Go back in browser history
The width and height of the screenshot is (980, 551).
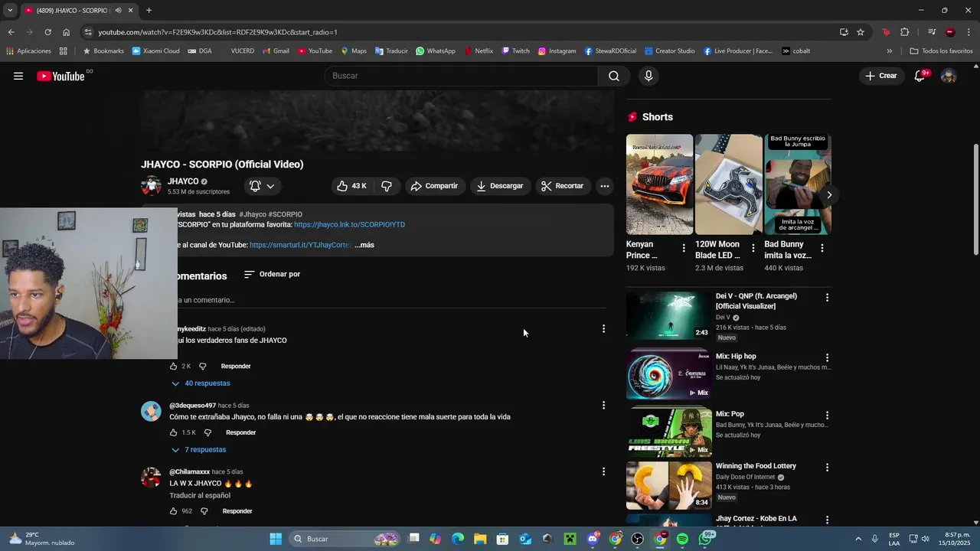coord(11,32)
